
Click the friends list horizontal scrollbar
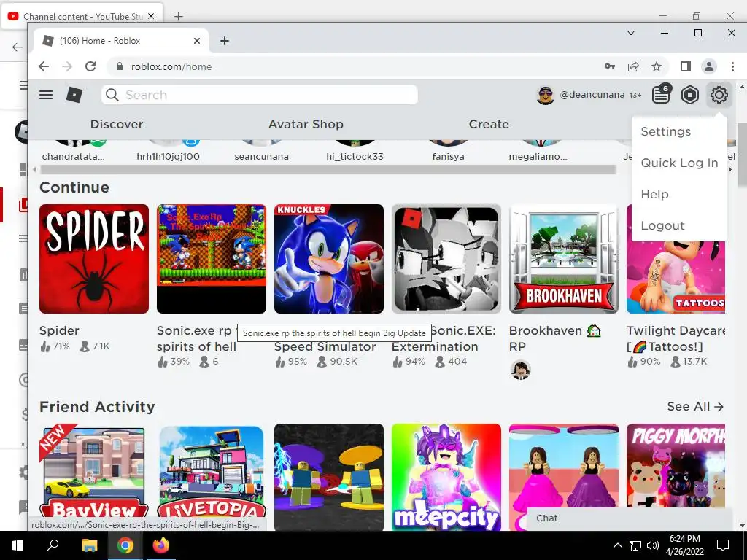(x=328, y=169)
